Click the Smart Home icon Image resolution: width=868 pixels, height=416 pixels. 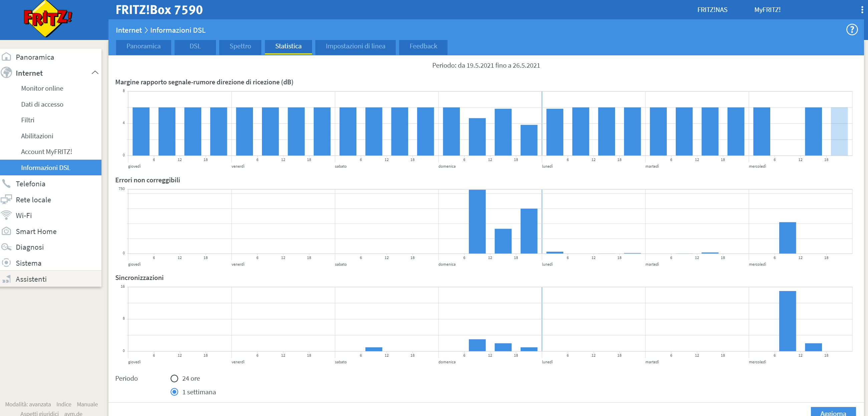(6, 231)
